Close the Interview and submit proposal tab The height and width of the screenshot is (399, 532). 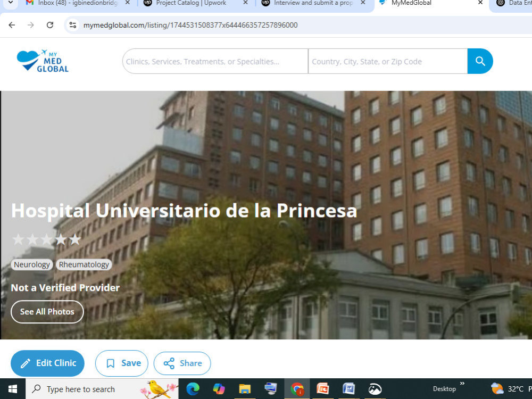pyautogui.click(x=363, y=3)
